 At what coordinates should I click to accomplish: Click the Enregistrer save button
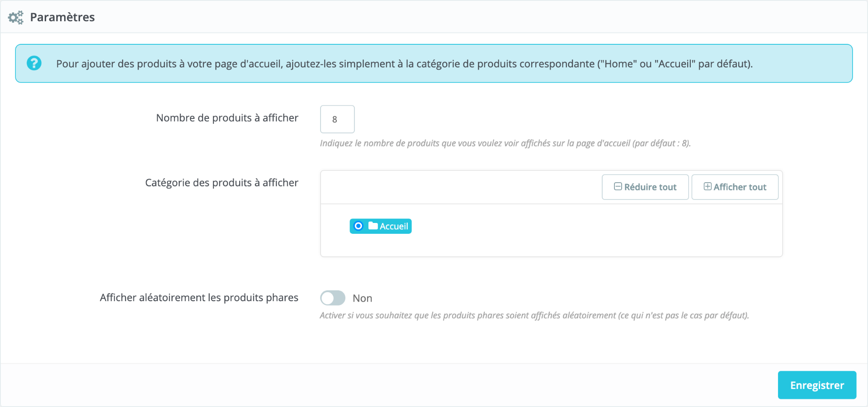point(817,385)
